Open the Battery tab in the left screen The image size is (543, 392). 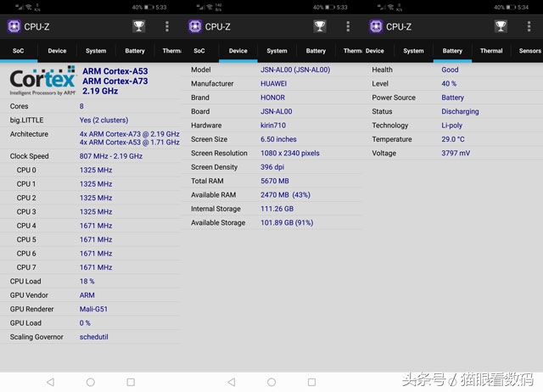tap(135, 51)
